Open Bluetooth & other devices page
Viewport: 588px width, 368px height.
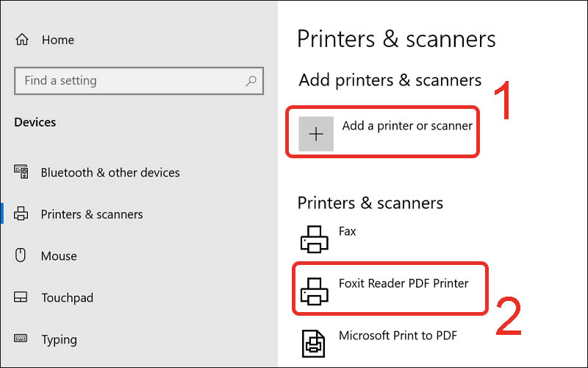click(x=110, y=173)
